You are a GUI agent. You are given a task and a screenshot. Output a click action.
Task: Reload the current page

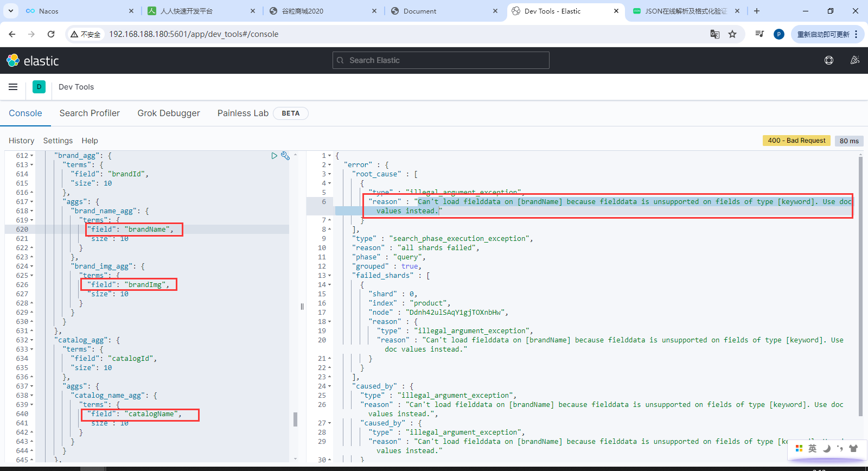coord(51,34)
